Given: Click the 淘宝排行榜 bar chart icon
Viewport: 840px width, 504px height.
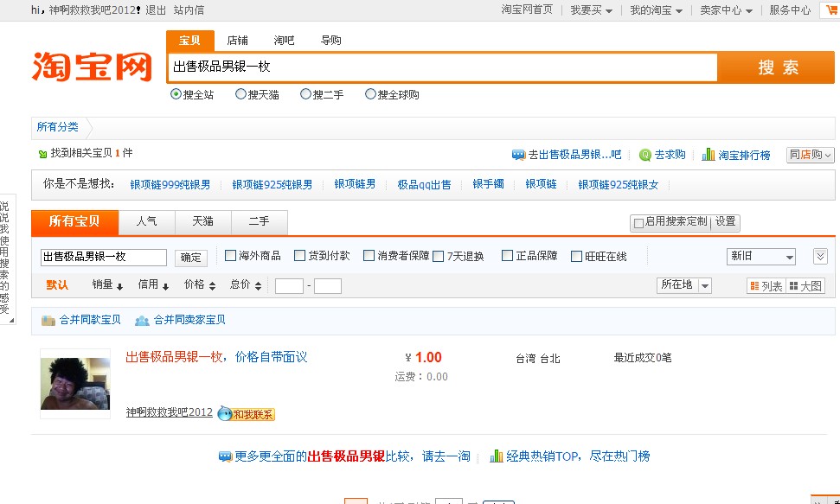Looking at the screenshot, I should pyautogui.click(x=709, y=155).
